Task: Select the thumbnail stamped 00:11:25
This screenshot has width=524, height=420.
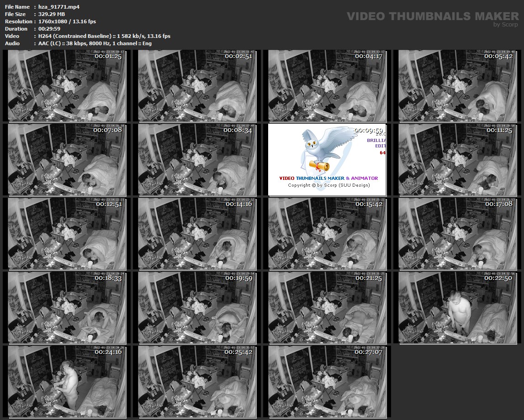Action: click(x=457, y=160)
